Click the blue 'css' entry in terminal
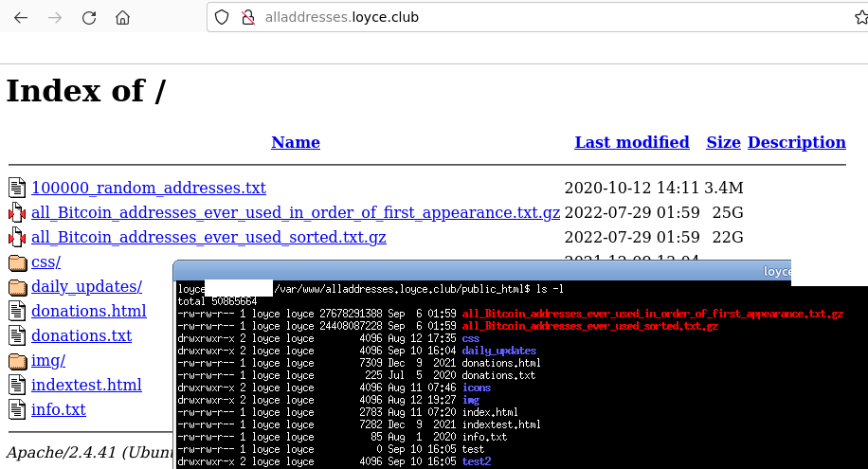Image resolution: width=868 pixels, height=469 pixels. (471, 338)
